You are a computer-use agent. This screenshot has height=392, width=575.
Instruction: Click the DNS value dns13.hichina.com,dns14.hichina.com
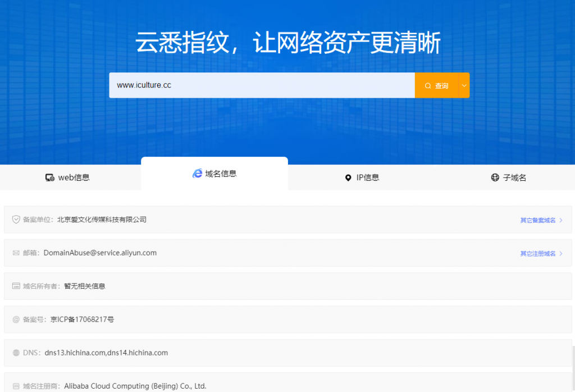click(x=106, y=353)
